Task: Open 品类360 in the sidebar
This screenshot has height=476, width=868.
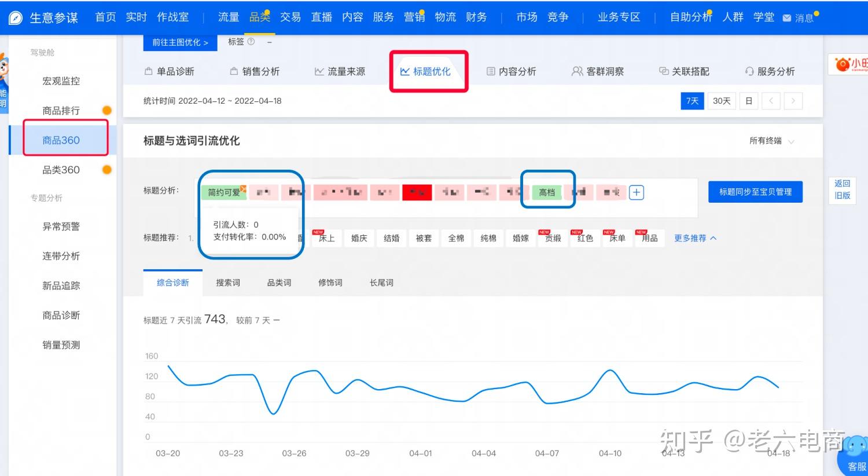Action: point(61,170)
